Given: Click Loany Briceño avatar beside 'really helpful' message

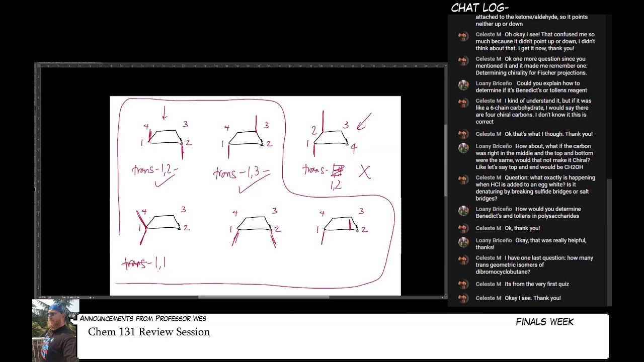Looking at the screenshot, I should 463,242.
